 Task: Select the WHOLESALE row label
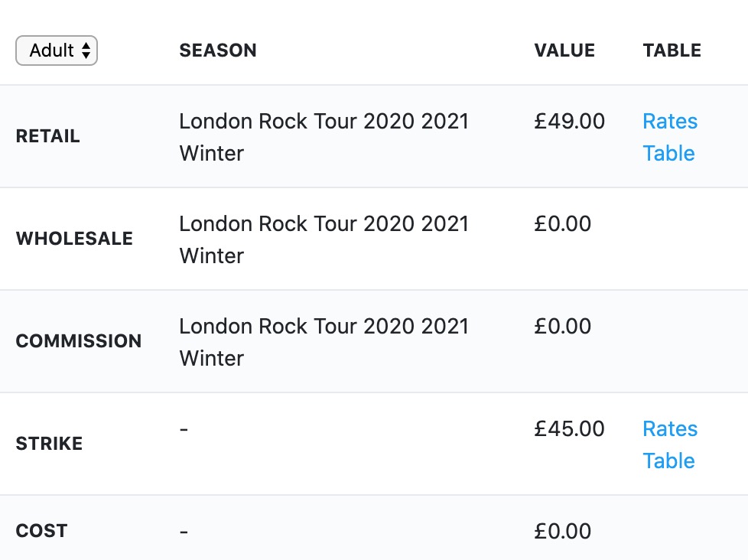click(74, 239)
